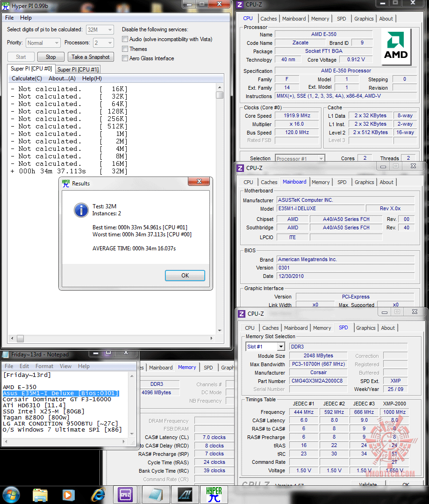Open Notepad View menu

coord(65,366)
